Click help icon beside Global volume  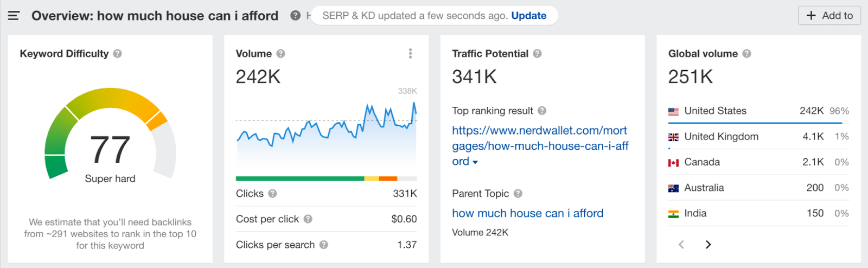(x=746, y=54)
